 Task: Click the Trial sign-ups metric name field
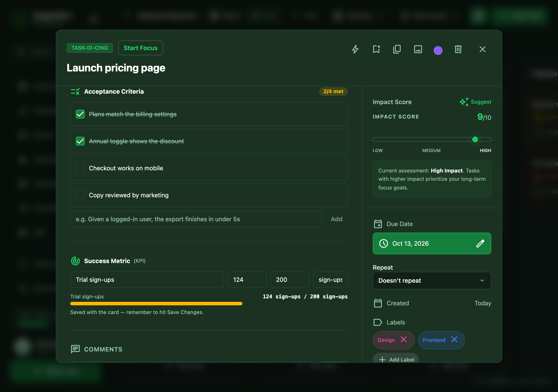147,280
